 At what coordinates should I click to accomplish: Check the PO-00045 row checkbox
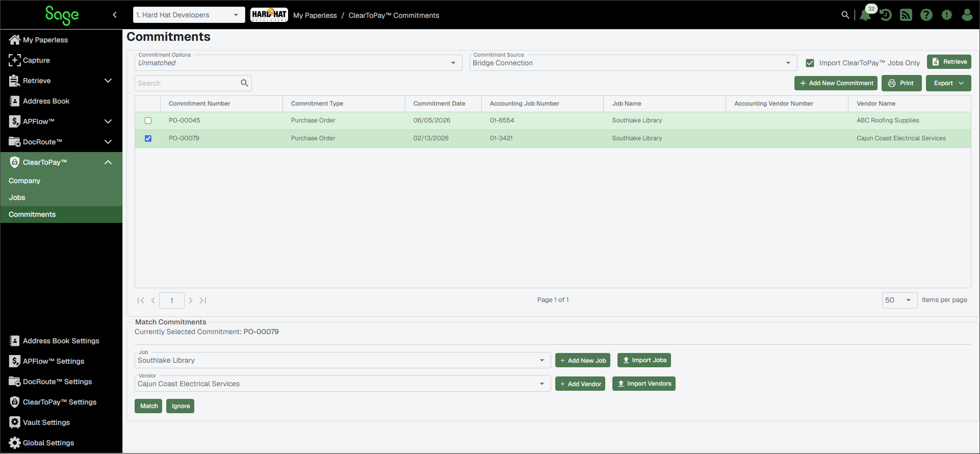(x=148, y=121)
